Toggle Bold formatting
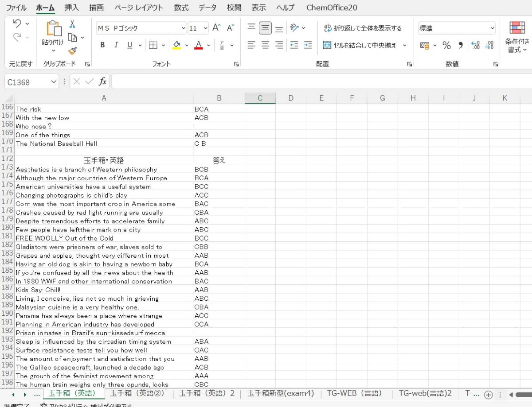This screenshot has width=532, height=407. (x=103, y=45)
